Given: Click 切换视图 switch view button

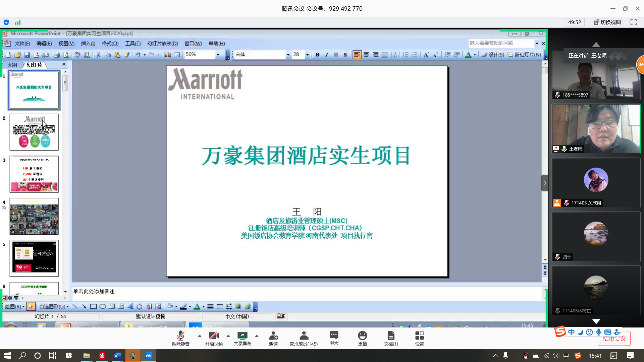Looking at the screenshot, I should (607, 22).
